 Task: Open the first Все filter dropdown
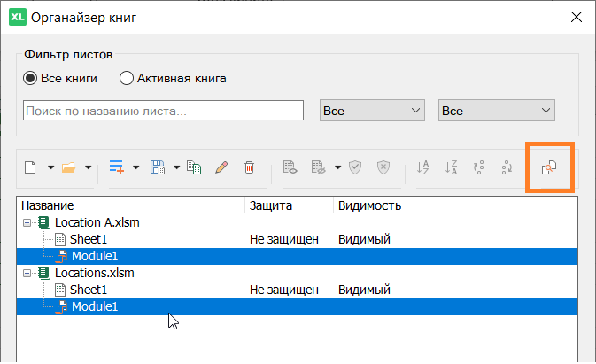[372, 111]
